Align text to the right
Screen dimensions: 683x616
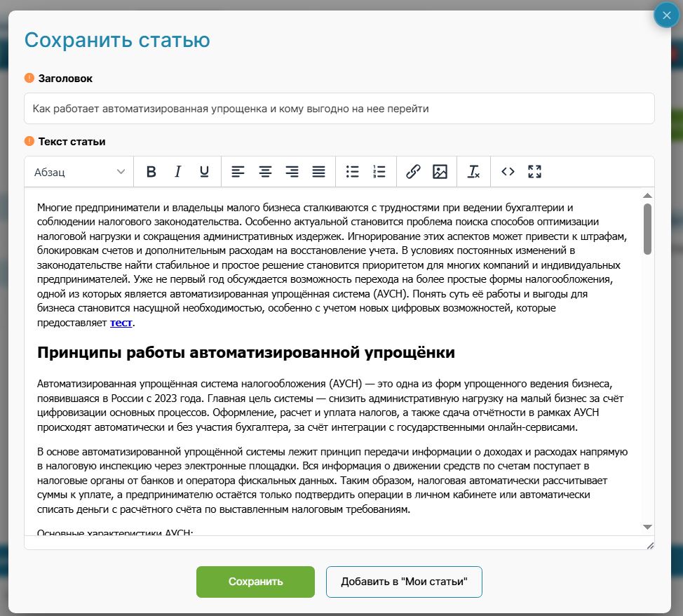[292, 172]
